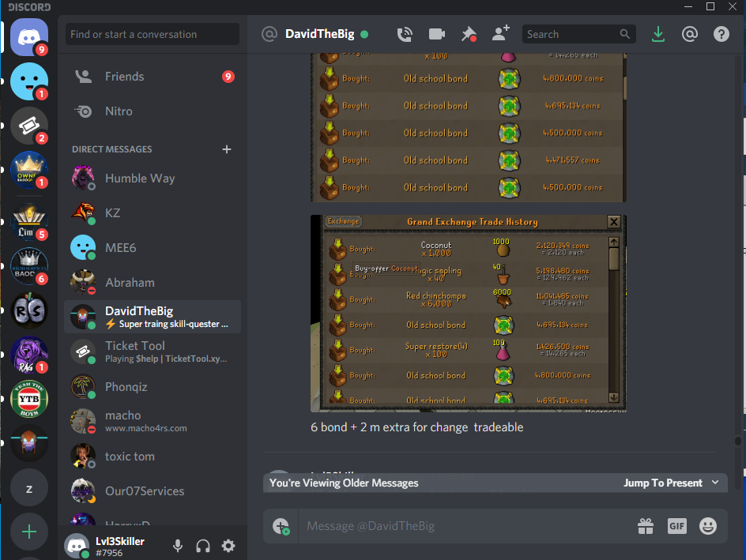The height and width of the screenshot is (560, 746).
Task: Click Jump To Present
Action: (x=671, y=483)
